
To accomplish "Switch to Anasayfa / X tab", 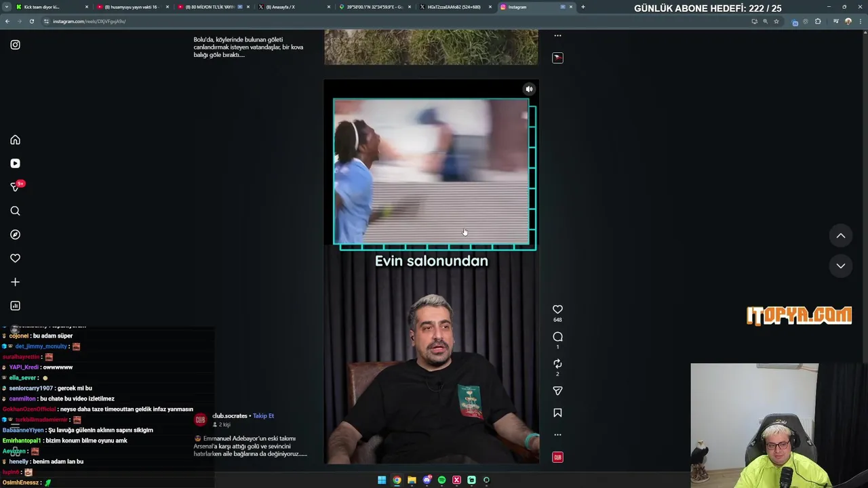I will click(295, 7).
